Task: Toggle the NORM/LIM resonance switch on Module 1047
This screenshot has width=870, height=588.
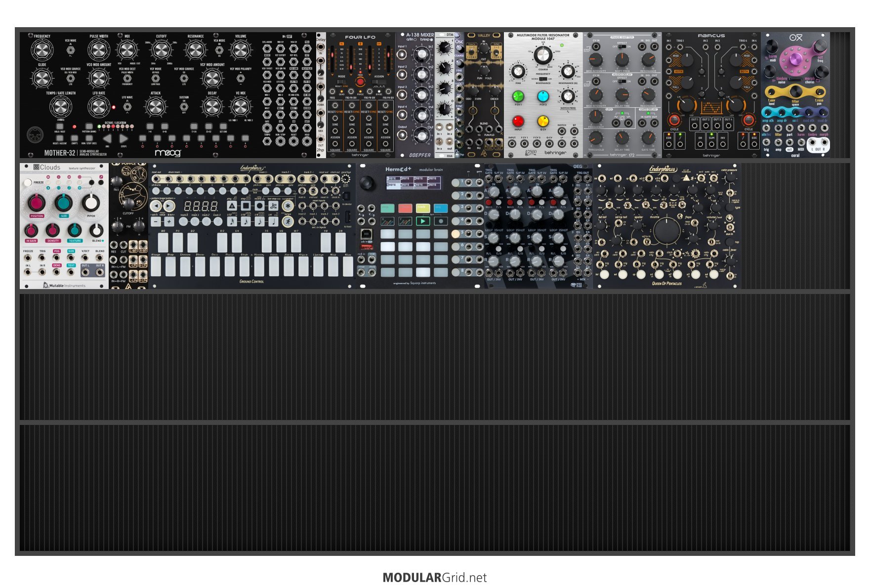Action: point(543,79)
